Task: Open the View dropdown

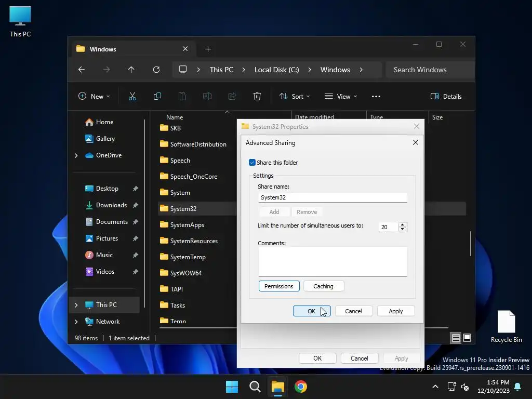Action: (341, 96)
